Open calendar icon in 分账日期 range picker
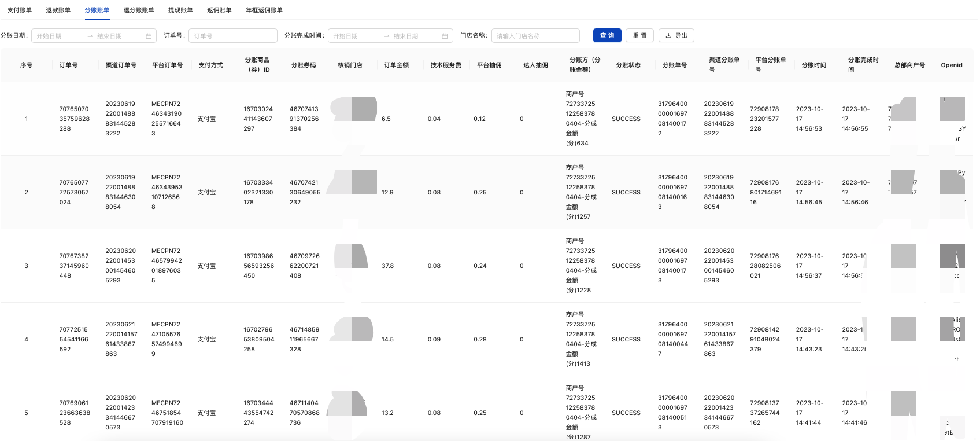This screenshot has width=980, height=441. (149, 36)
